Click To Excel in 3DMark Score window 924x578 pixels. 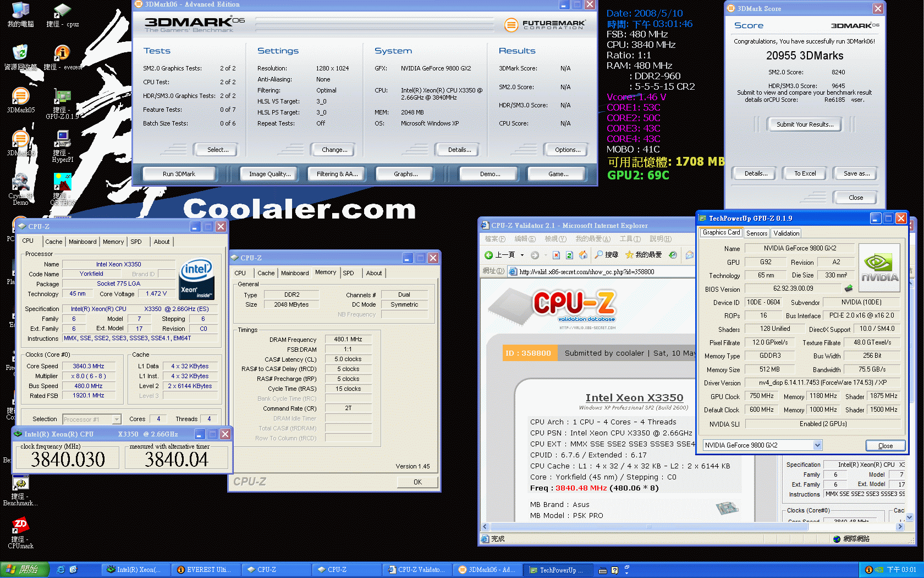(805, 173)
